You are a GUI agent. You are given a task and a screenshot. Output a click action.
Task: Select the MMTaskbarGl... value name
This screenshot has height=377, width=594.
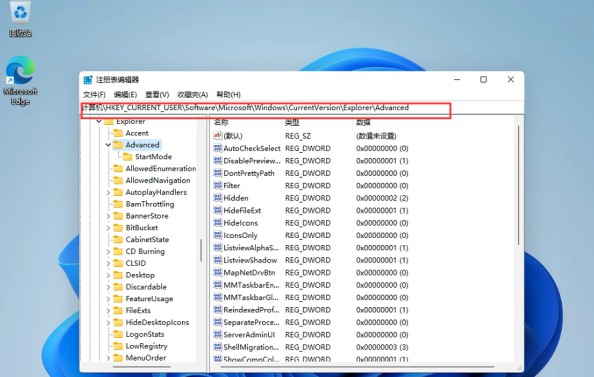[251, 297]
